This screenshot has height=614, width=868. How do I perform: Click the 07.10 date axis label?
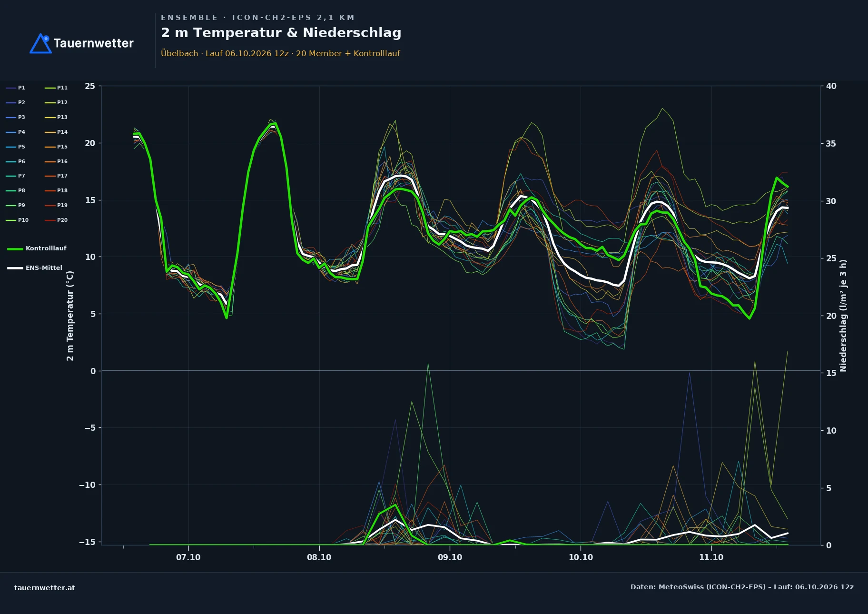tap(188, 557)
